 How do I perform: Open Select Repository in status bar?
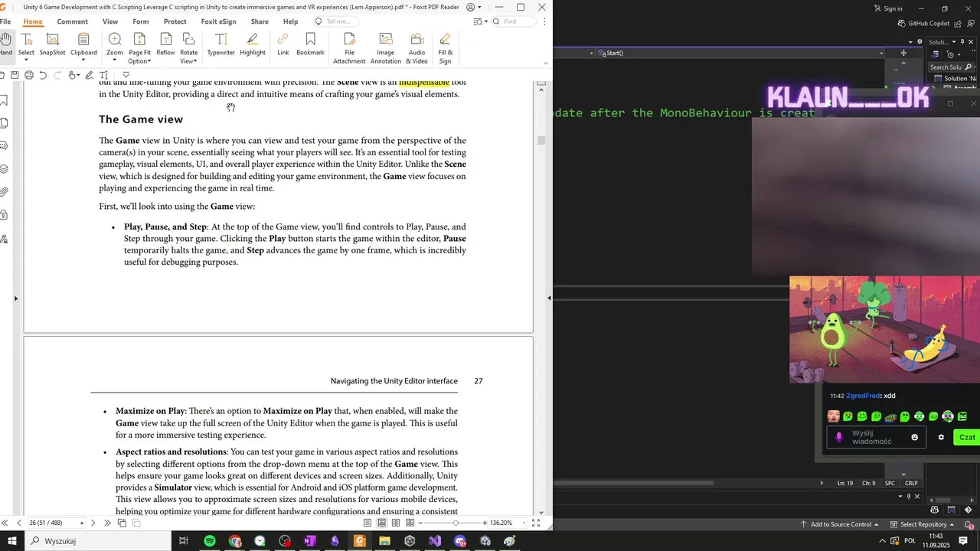923,524
